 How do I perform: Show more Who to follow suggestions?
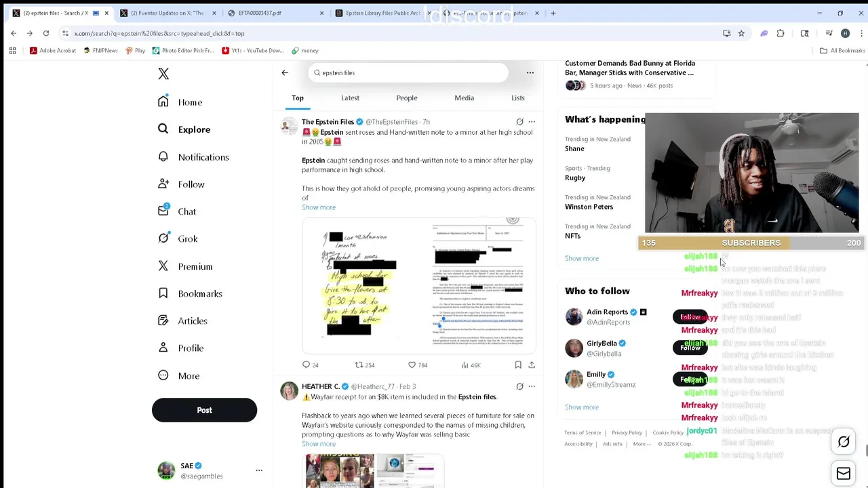pyautogui.click(x=582, y=407)
